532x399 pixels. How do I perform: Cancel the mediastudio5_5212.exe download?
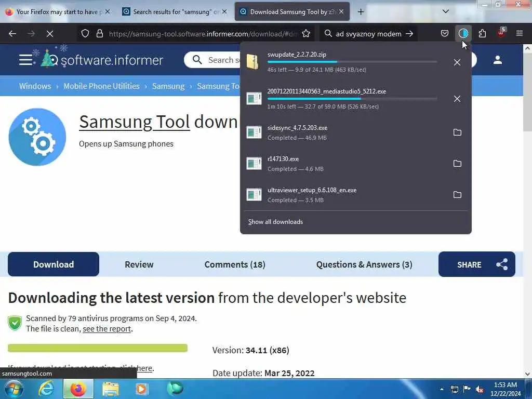click(457, 99)
